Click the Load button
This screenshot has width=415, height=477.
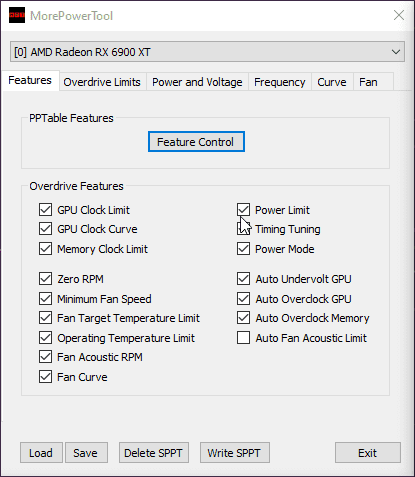tap(41, 453)
